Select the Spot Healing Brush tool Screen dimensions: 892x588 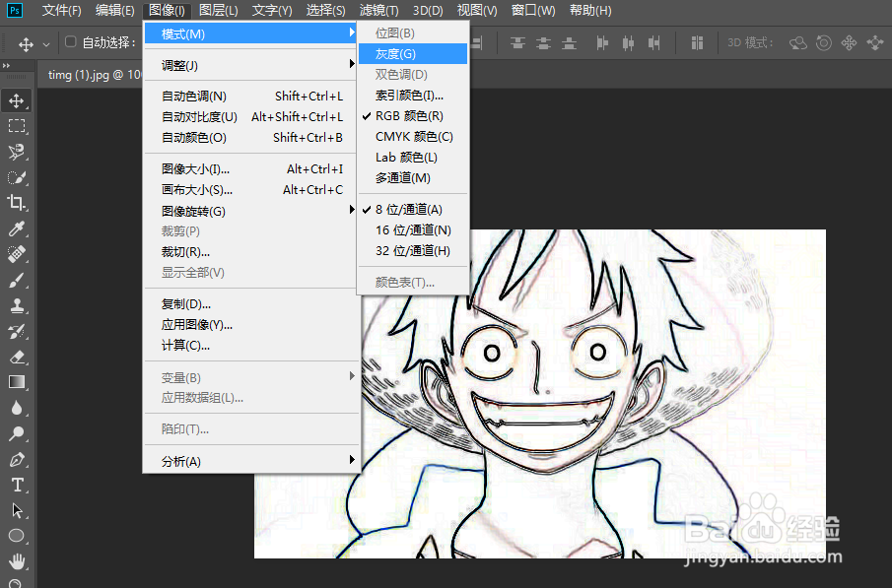coord(17,254)
